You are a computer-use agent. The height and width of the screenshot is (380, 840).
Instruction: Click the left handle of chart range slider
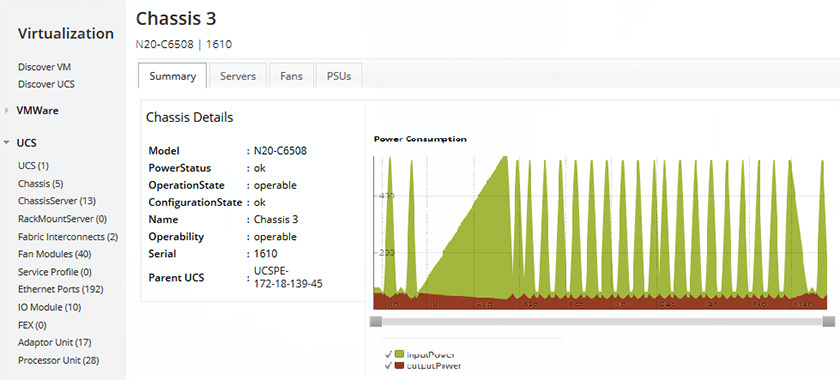376,321
